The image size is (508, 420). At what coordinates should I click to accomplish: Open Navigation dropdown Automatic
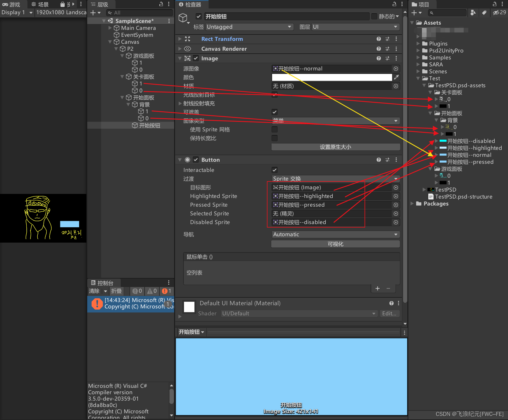click(336, 234)
